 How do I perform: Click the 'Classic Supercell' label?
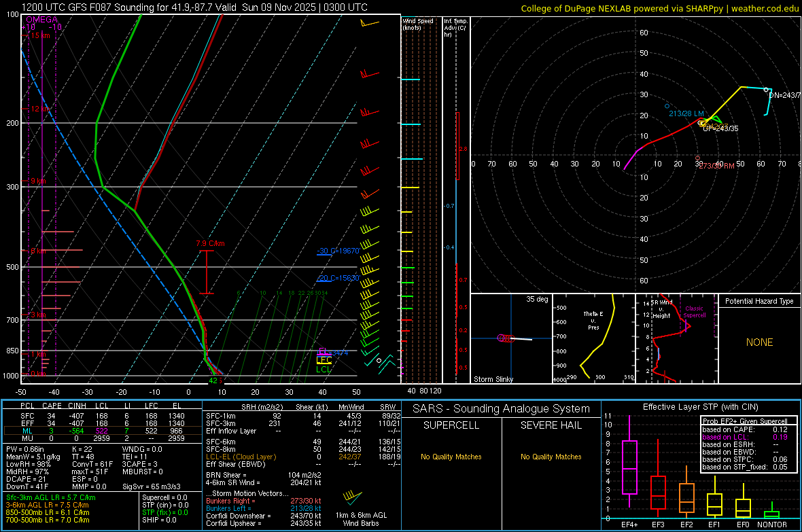694,312
